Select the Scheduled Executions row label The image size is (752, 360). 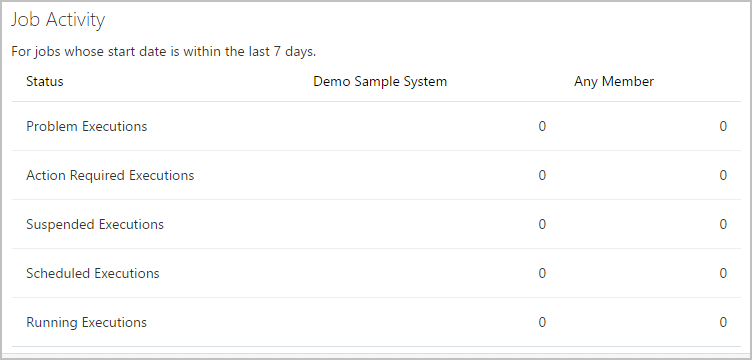[x=93, y=273]
